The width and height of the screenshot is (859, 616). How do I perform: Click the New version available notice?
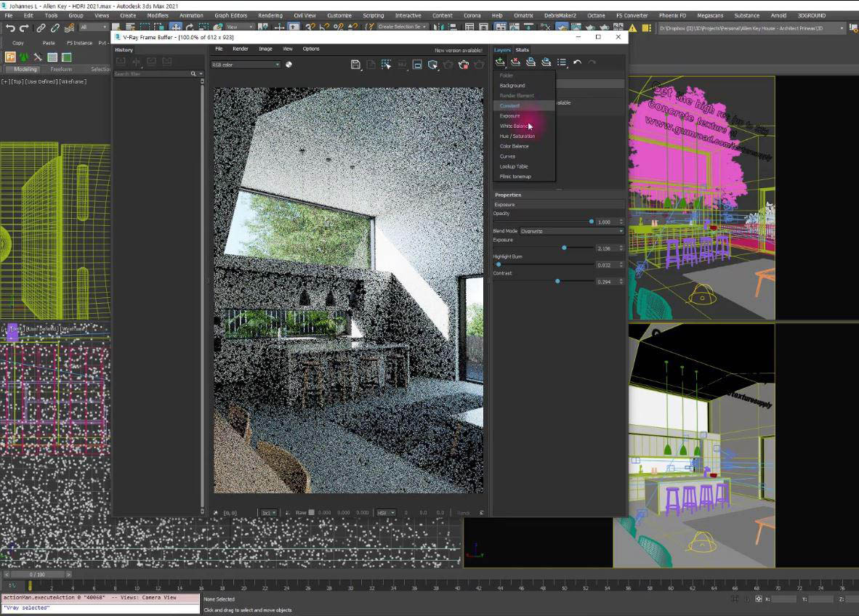click(458, 50)
